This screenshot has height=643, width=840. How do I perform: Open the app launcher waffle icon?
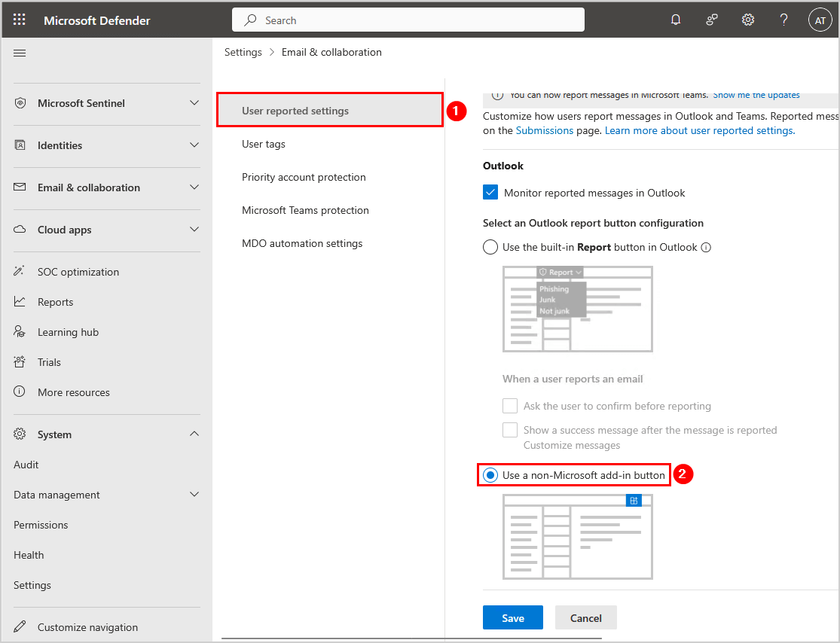(20, 20)
